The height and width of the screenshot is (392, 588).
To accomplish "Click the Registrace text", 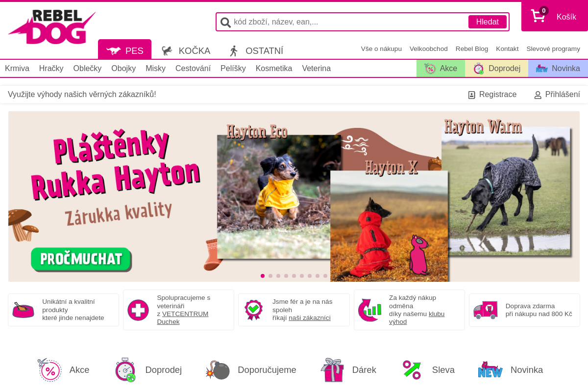I will (498, 95).
